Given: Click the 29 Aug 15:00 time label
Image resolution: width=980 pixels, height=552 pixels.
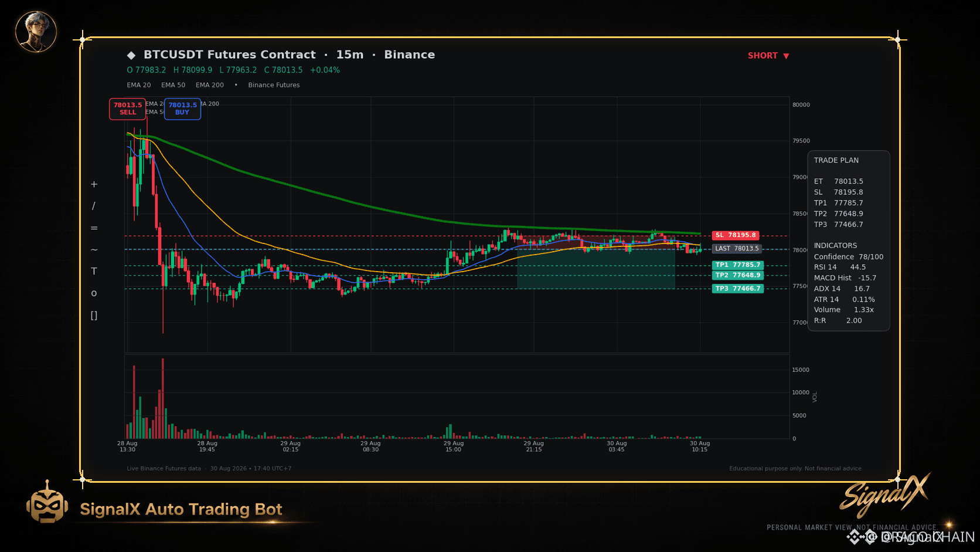Looking at the screenshot, I should [454, 446].
